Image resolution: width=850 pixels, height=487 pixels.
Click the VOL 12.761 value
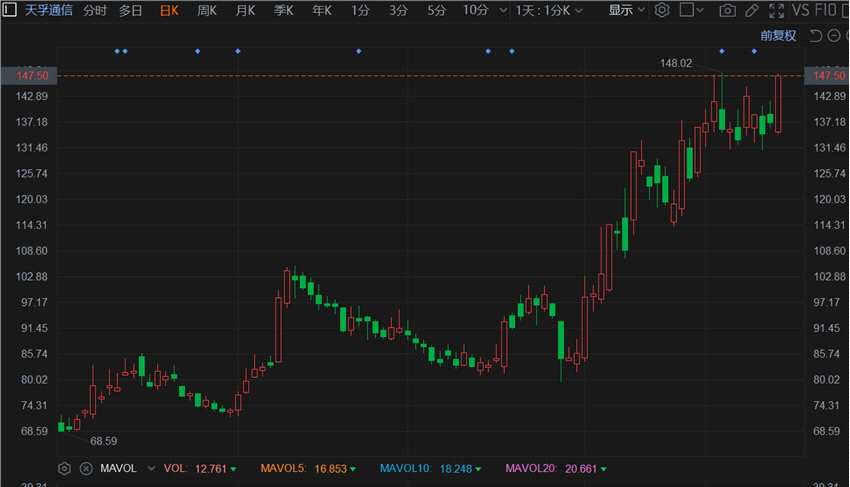point(210,469)
